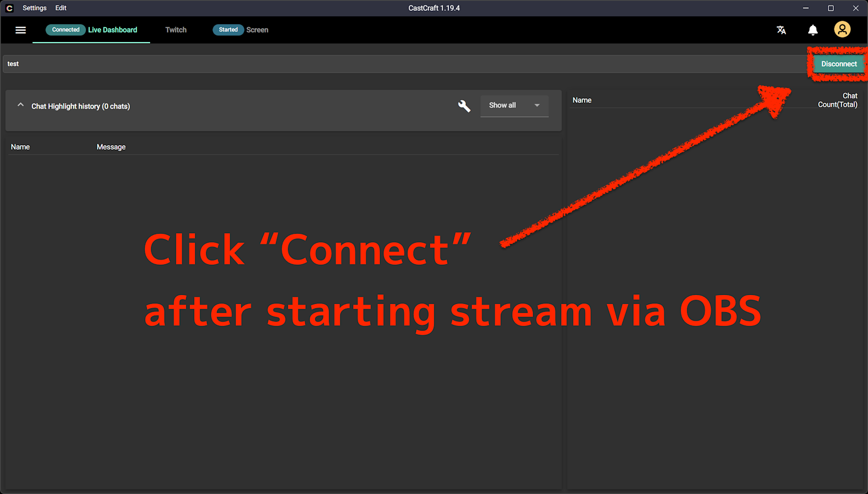868x494 pixels.
Task: Open the Show all dropdown
Action: 514,106
